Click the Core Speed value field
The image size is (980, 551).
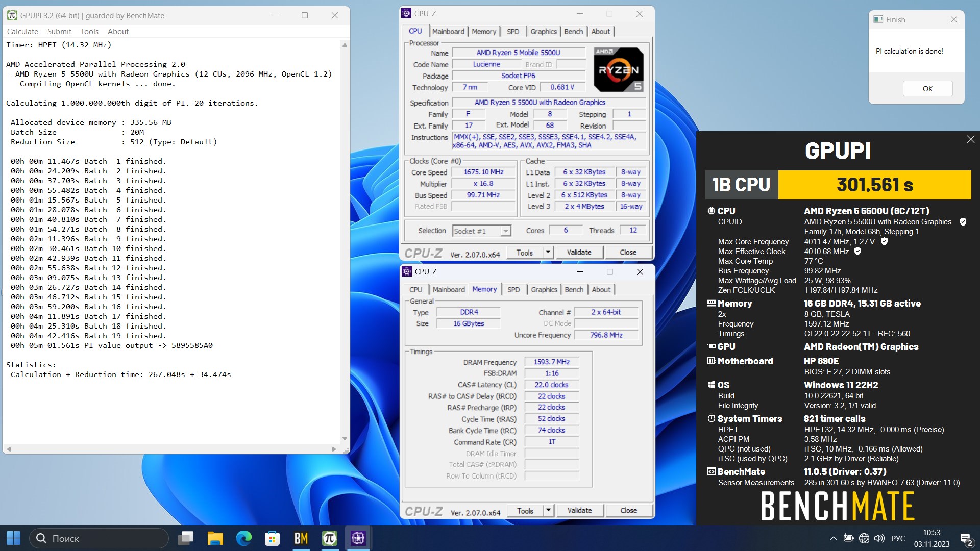483,172
